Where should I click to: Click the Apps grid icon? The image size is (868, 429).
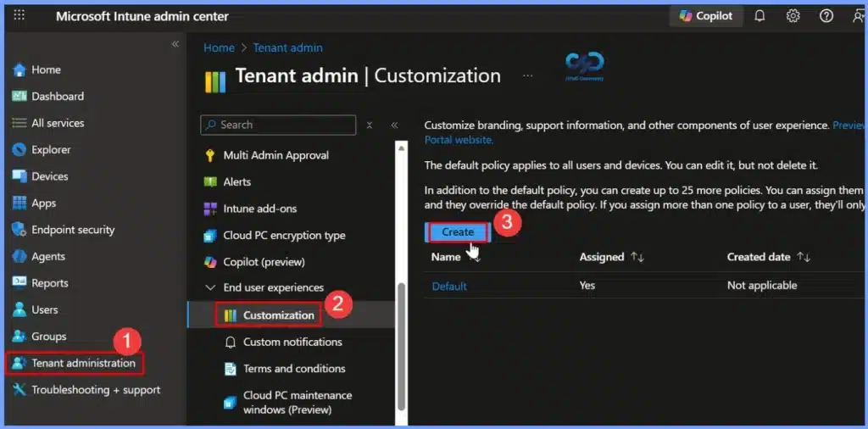[x=19, y=203]
